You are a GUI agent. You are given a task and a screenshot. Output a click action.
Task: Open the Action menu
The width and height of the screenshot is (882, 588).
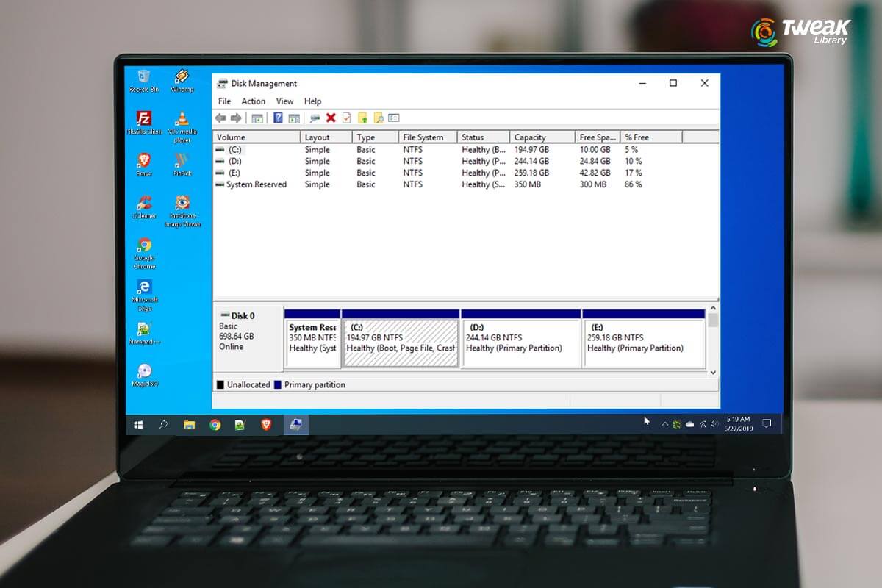tap(254, 101)
